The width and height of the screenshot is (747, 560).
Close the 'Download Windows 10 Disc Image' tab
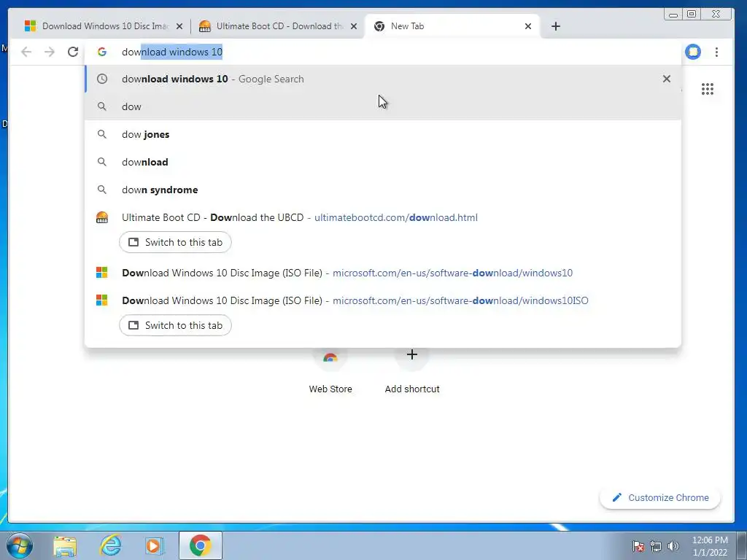pyautogui.click(x=179, y=27)
